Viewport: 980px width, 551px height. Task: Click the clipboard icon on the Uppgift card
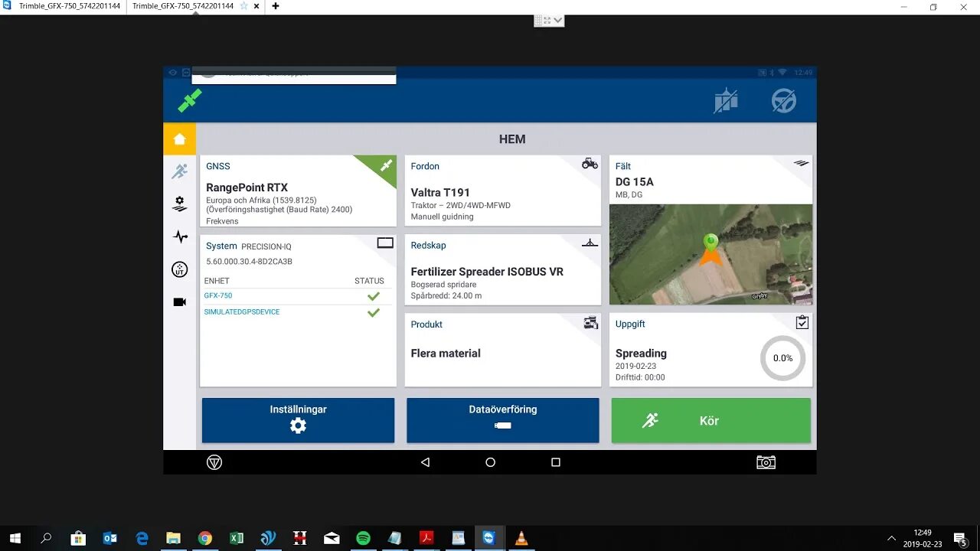click(802, 322)
